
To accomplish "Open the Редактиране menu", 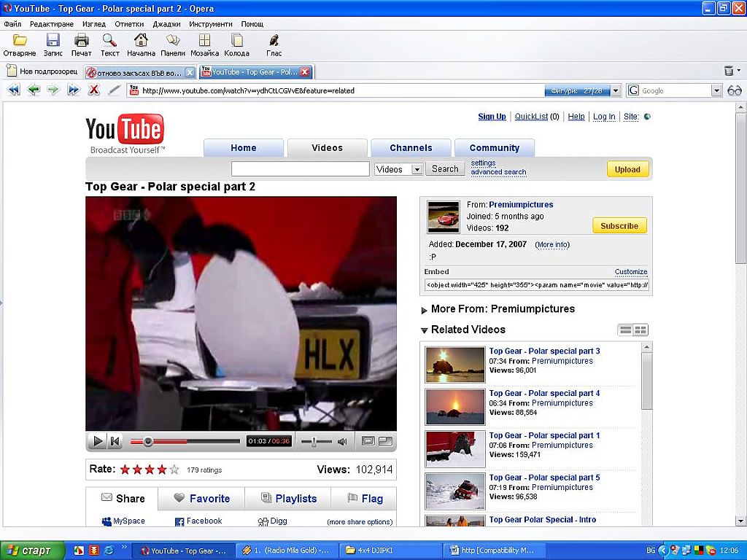I will [x=52, y=24].
